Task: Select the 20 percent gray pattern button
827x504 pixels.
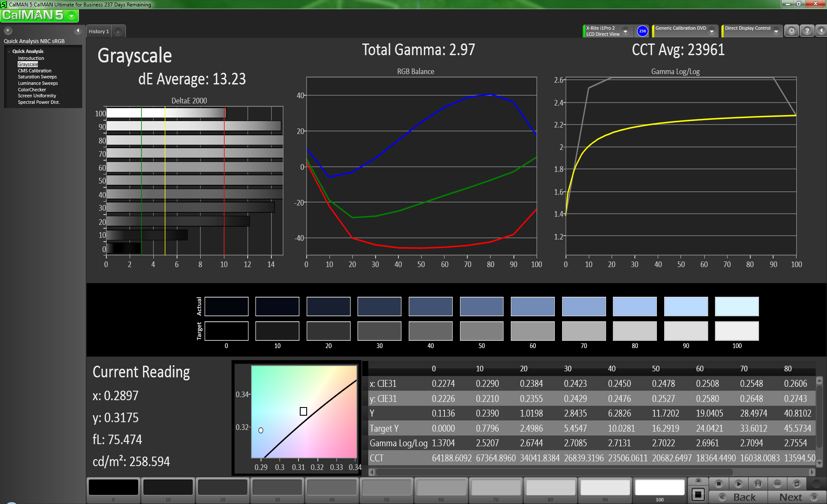Action: [223, 490]
